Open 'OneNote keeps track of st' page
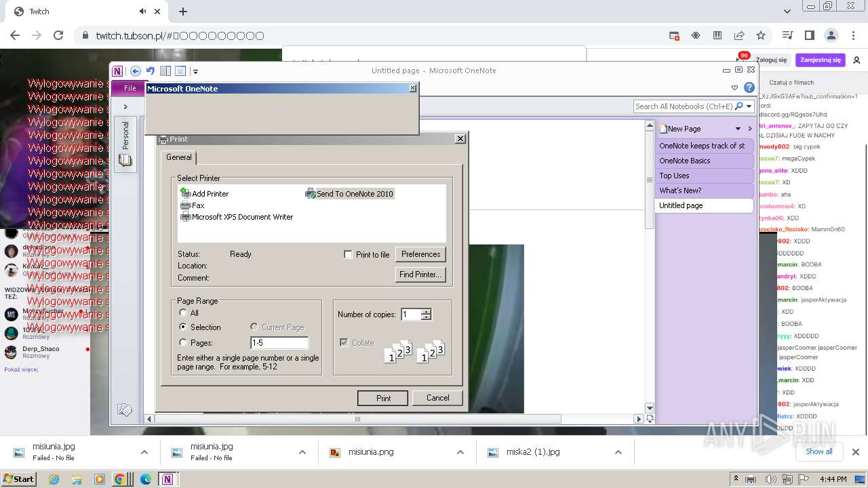The height and width of the screenshot is (488, 868). coord(705,146)
